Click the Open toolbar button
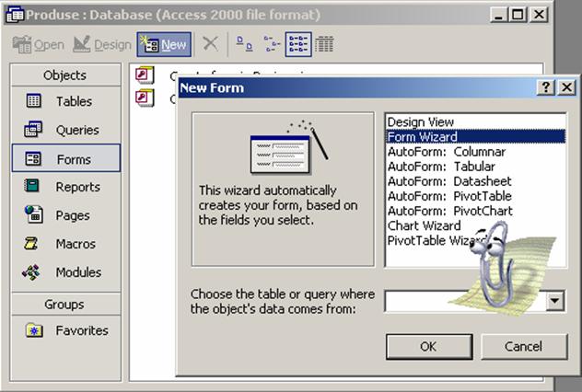This screenshot has height=392, width=582. [x=39, y=45]
